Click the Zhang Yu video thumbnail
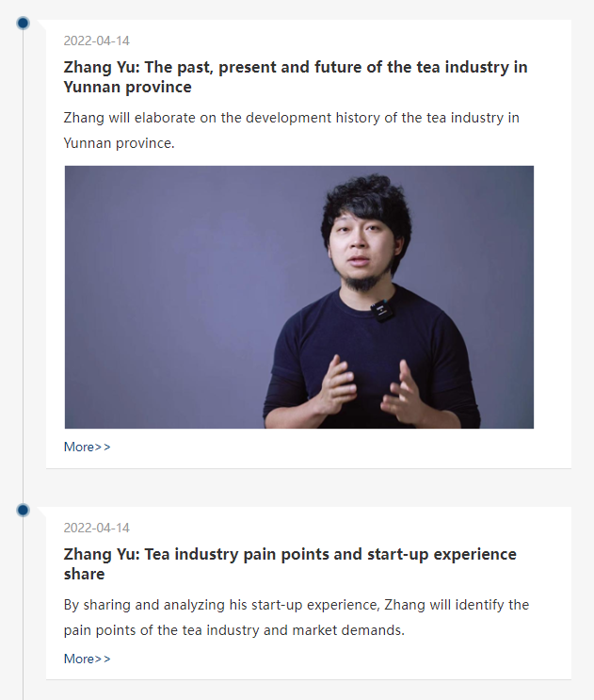594x700 pixels. [298, 297]
